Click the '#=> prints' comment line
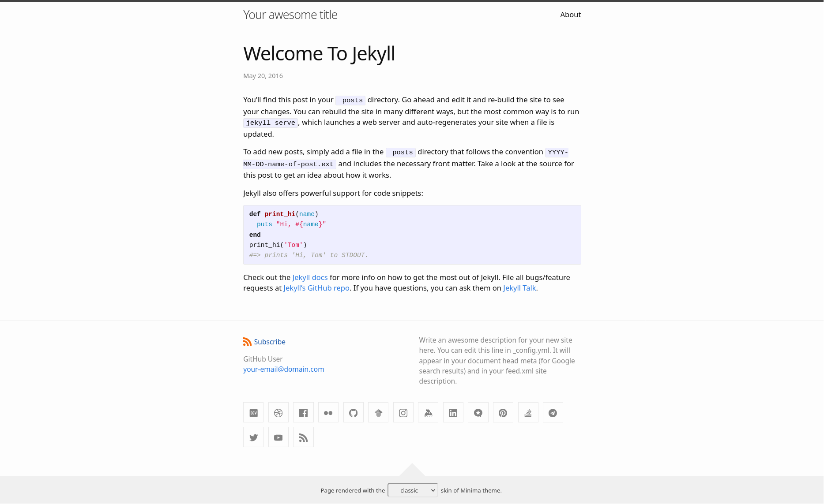Image resolution: width=824 pixels, height=504 pixels. click(309, 255)
